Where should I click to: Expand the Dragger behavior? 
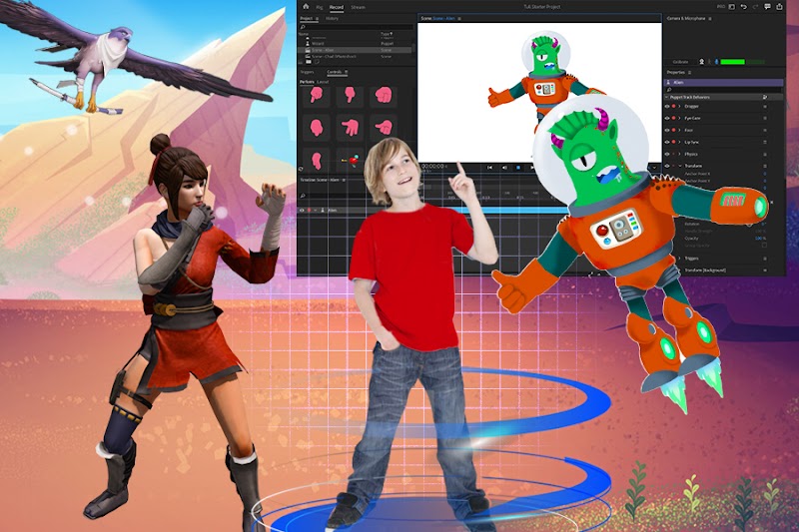(680, 107)
